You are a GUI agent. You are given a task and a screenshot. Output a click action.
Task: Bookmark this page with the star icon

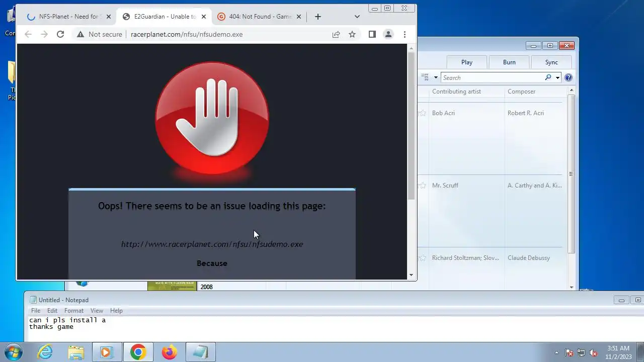pyautogui.click(x=352, y=34)
